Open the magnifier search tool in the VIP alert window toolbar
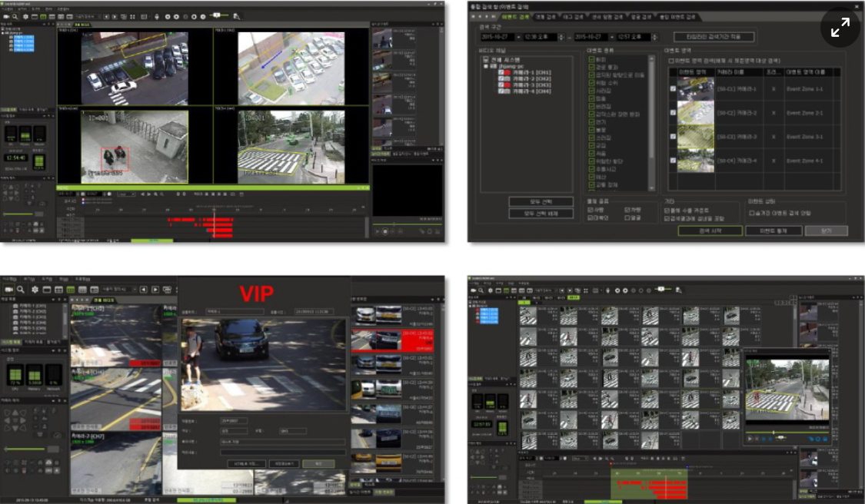This screenshot has height=504, width=865. (x=21, y=289)
